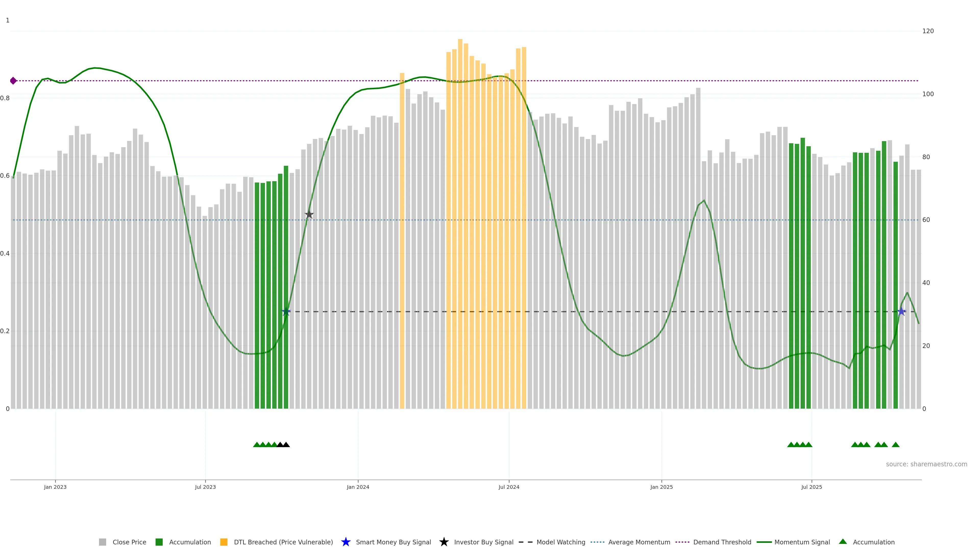Click the blue star marker near late 2025

901,311
